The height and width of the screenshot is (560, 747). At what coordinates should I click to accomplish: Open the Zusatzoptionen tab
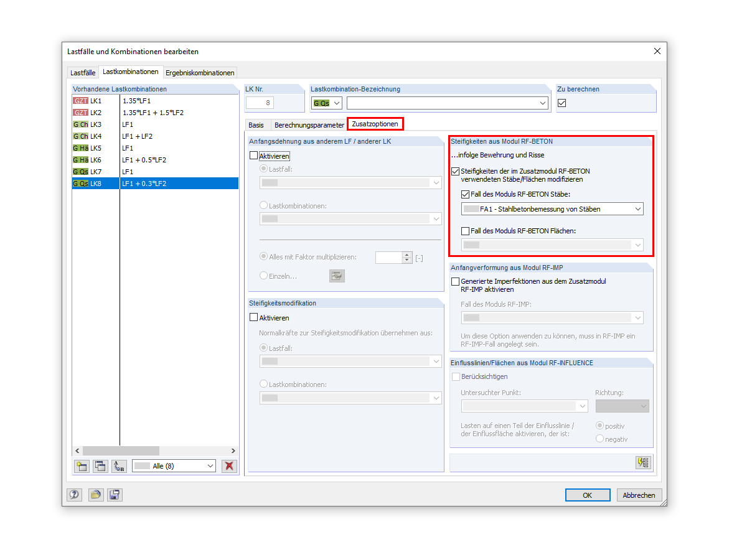pyautogui.click(x=375, y=124)
